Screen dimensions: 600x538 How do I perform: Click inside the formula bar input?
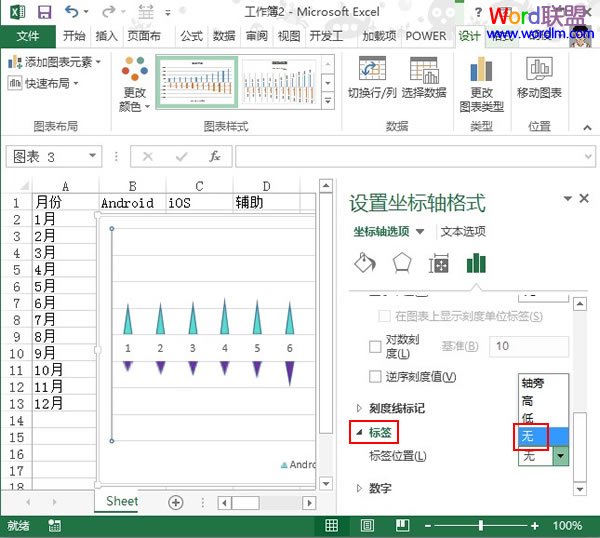coord(409,156)
